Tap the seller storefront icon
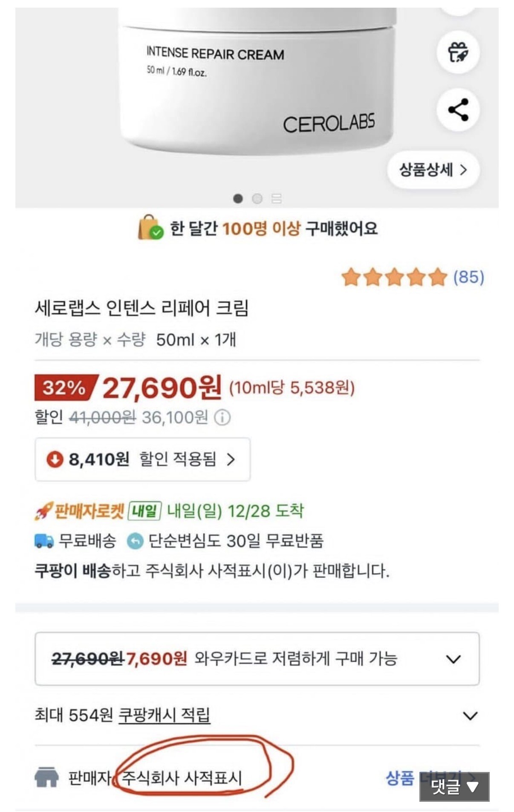Image resolution: width=514 pixels, height=812 pixels. tap(46, 777)
